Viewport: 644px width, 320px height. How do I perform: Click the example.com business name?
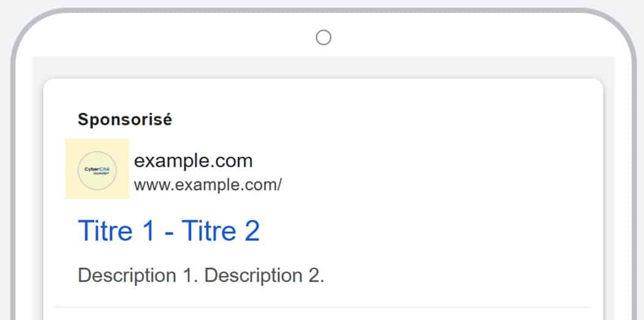tap(193, 161)
